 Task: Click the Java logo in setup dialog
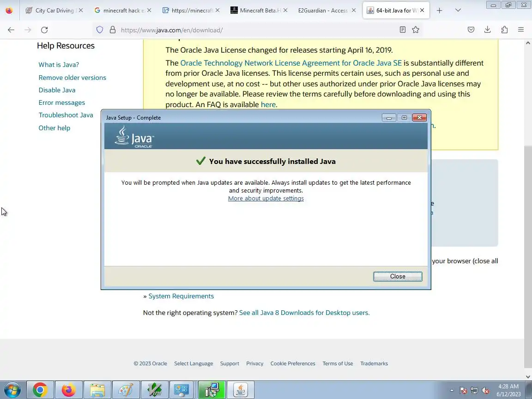134,136
